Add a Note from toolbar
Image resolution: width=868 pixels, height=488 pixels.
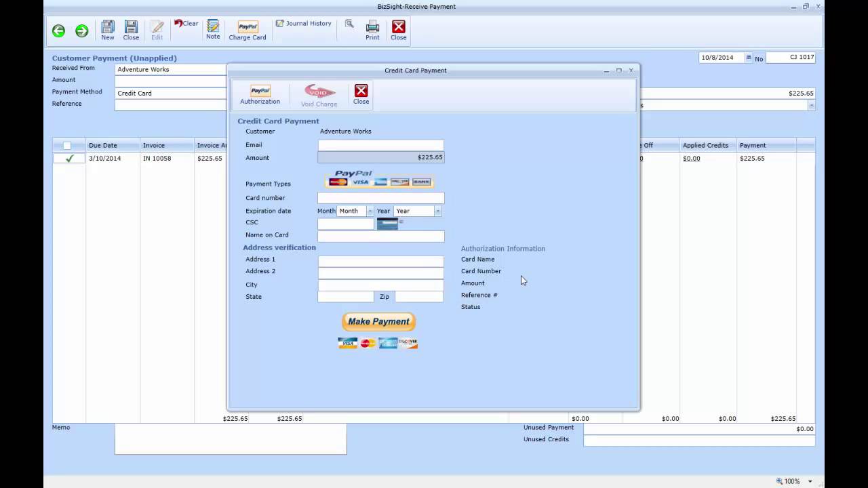[x=213, y=30]
